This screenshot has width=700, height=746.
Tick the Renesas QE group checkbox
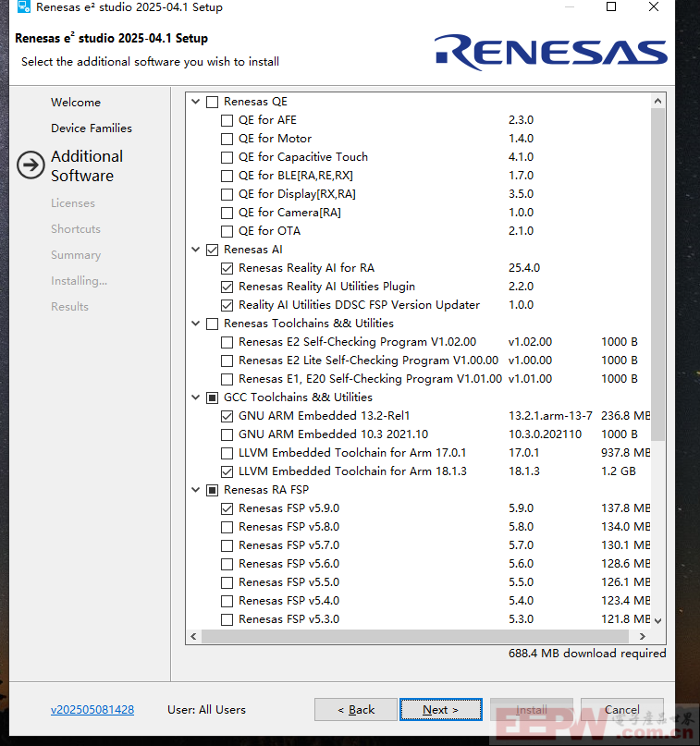coord(213,102)
